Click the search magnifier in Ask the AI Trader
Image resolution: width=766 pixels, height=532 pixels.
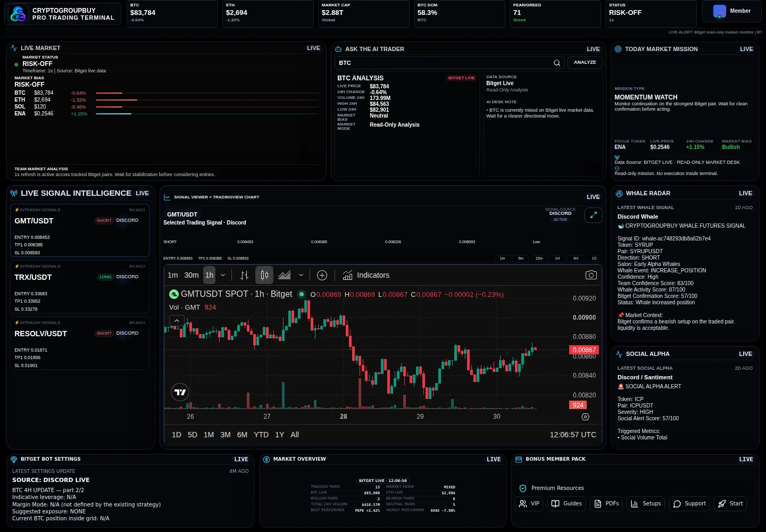[x=556, y=63]
